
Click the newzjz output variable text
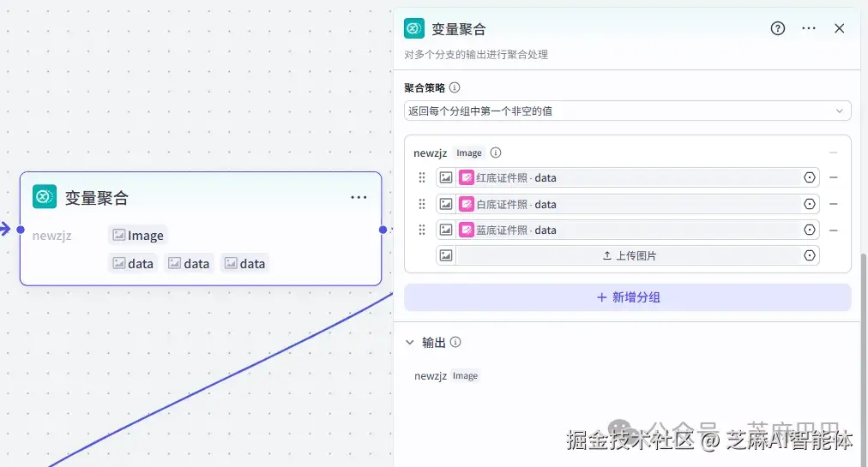(430, 375)
